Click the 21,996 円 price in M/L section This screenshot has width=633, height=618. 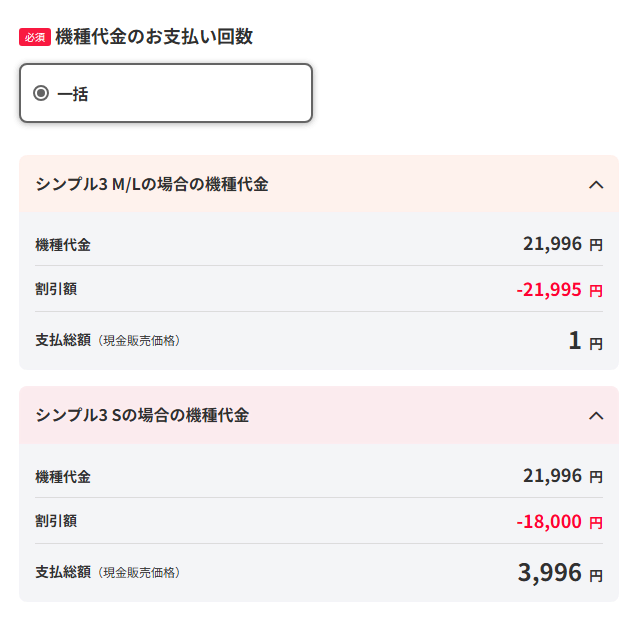click(x=563, y=244)
